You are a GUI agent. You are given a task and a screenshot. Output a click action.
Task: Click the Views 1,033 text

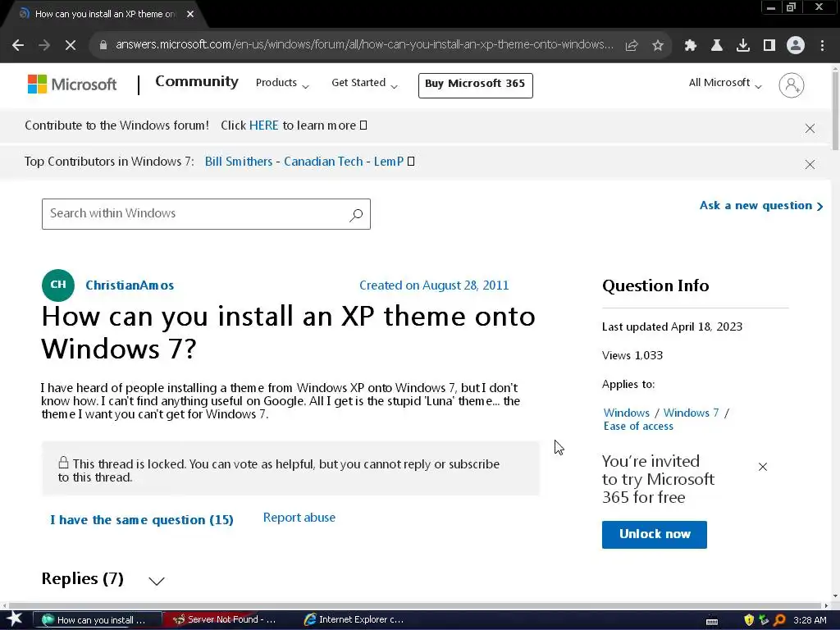(x=632, y=356)
